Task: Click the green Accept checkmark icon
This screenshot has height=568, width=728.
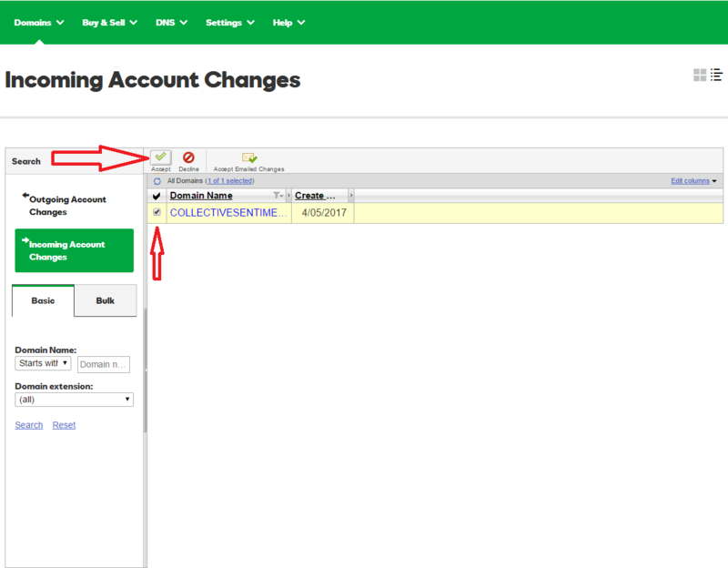Action: [x=160, y=157]
